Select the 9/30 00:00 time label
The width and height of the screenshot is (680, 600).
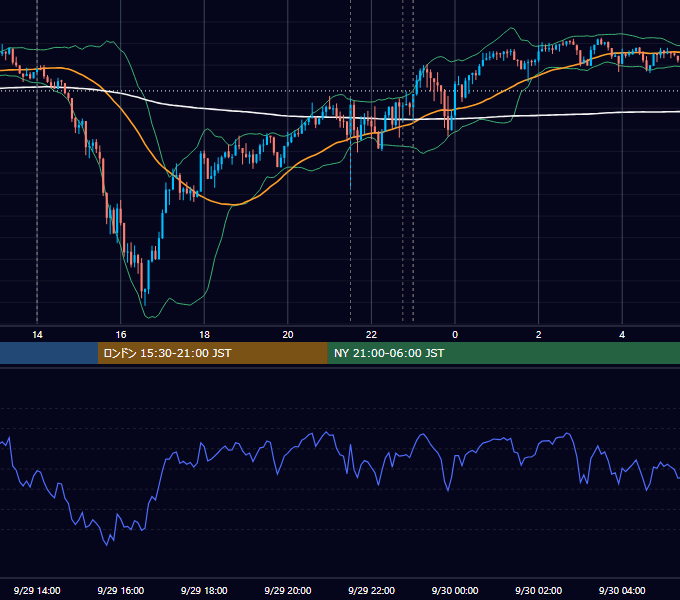[455, 590]
